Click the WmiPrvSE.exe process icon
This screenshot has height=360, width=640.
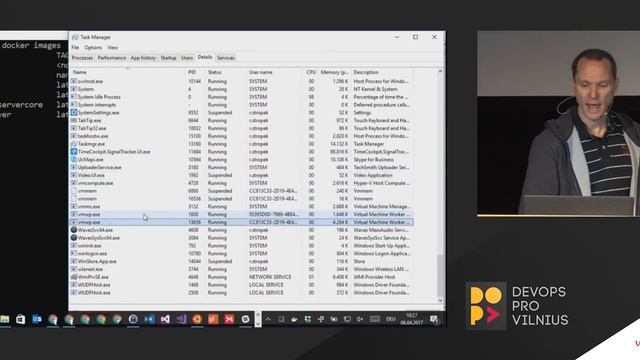tap(74, 277)
